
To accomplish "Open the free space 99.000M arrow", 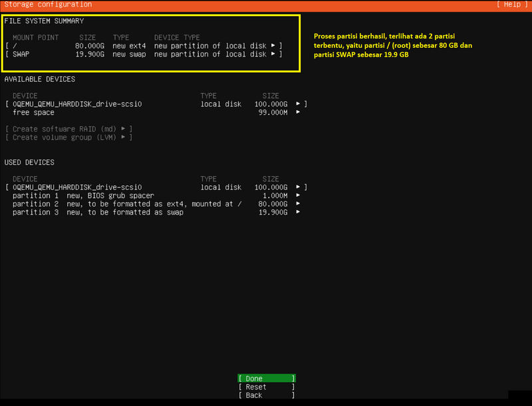I will [298, 113].
